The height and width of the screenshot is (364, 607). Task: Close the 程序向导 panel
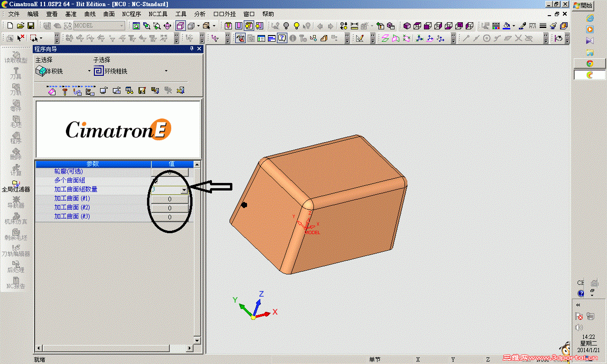tap(199, 49)
